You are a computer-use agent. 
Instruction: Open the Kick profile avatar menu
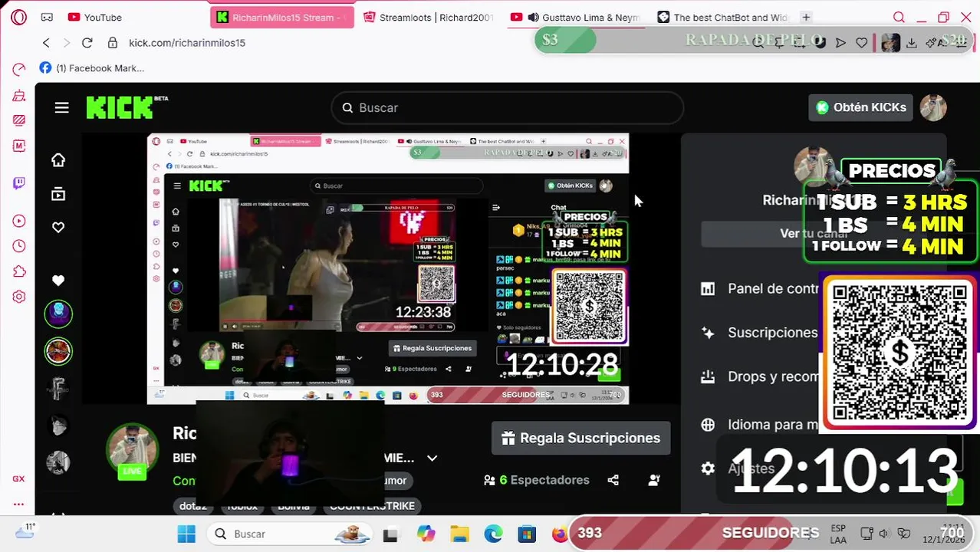(x=933, y=107)
